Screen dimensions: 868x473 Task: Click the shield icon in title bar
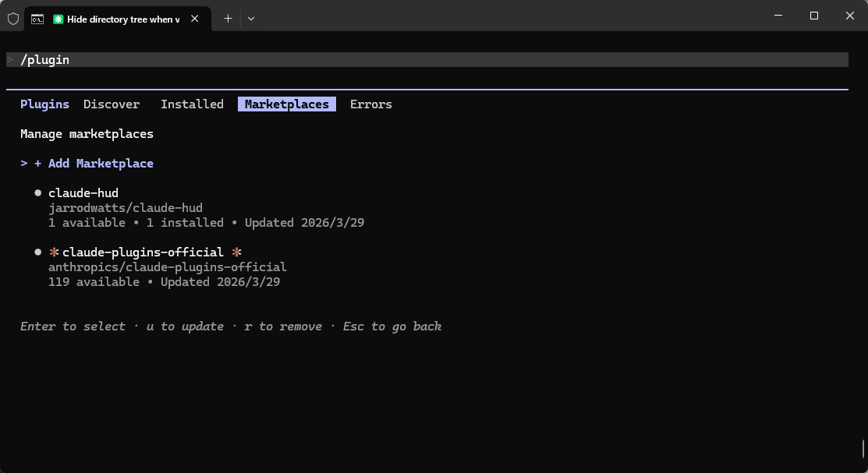13,19
